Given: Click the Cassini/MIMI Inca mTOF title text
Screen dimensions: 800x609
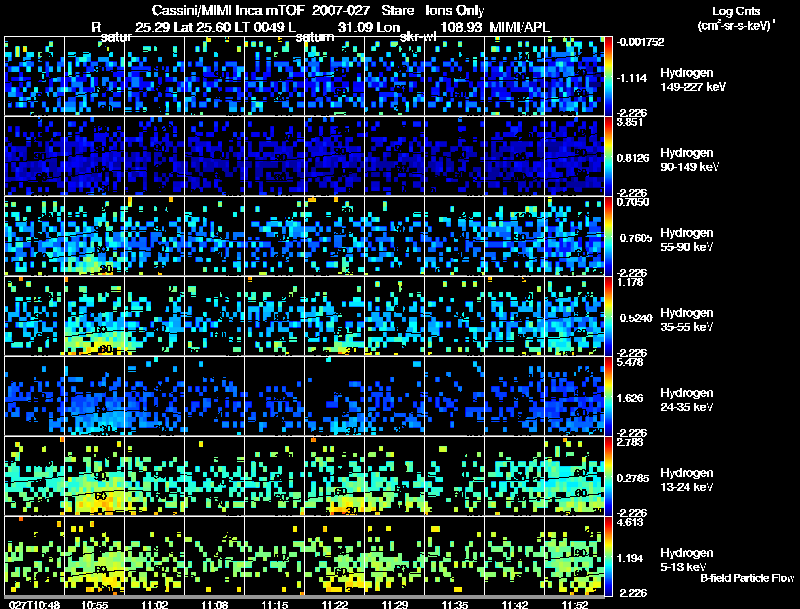Looking at the screenshot, I should click(x=228, y=10).
